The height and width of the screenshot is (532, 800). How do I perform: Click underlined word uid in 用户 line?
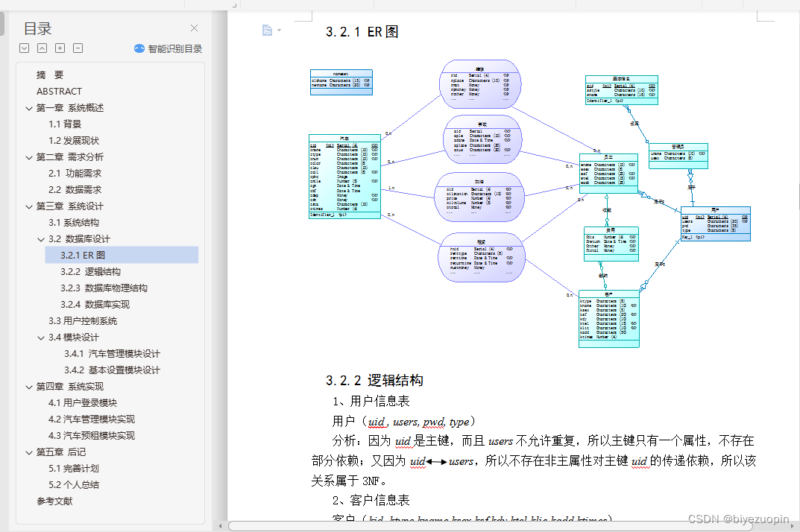[x=377, y=422]
